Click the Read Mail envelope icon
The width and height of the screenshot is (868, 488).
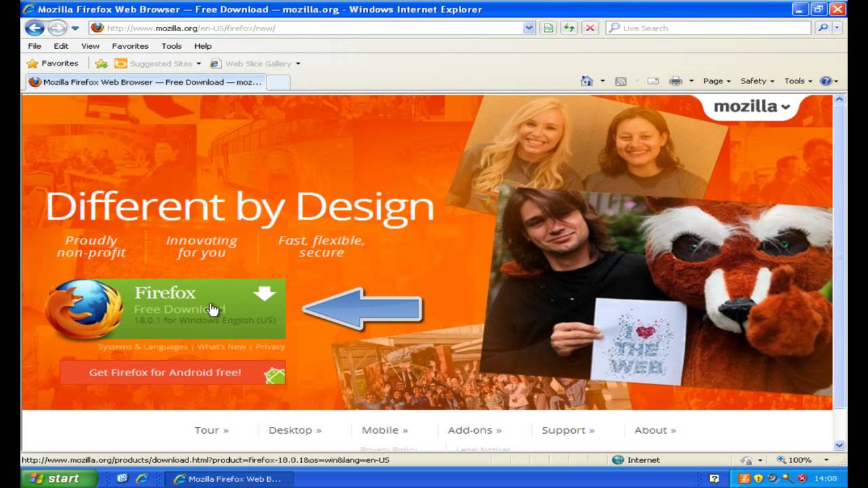coord(653,81)
